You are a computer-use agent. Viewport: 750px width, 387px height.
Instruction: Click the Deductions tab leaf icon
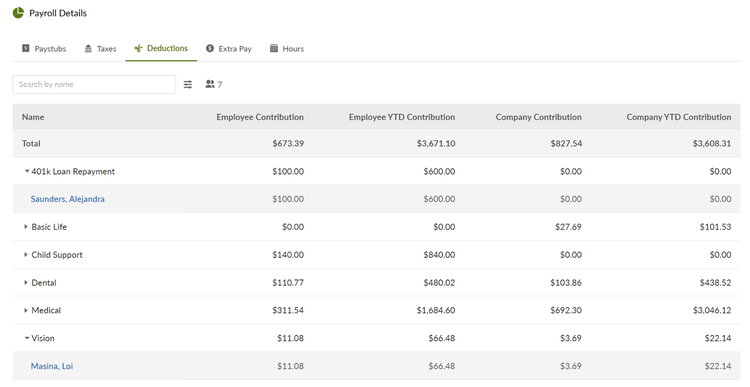coord(138,48)
